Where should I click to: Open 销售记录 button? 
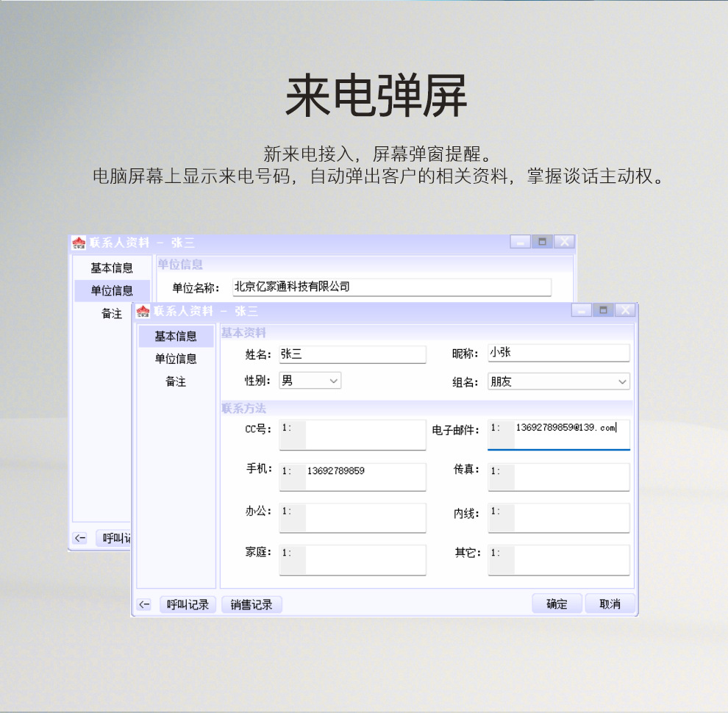(251, 604)
